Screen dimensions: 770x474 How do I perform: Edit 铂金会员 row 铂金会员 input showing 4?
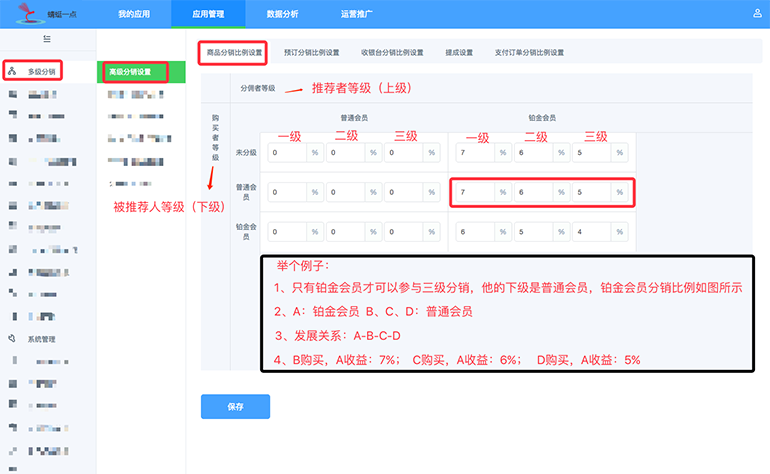(592, 232)
